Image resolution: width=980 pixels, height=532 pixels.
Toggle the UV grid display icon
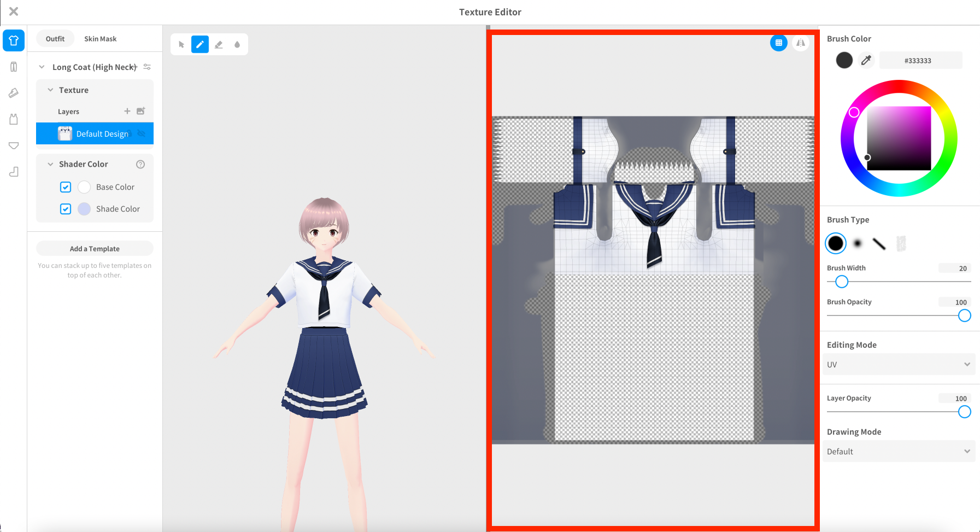[x=778, y=43]
